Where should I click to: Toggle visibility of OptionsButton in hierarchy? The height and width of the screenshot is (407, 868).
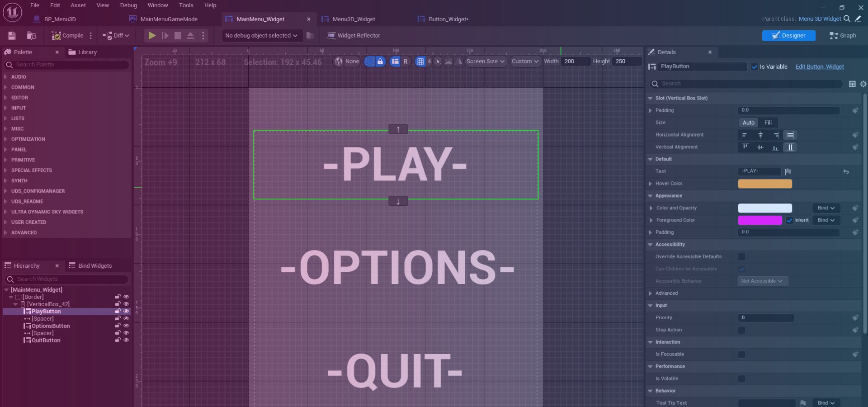click(x=126, y=326)
